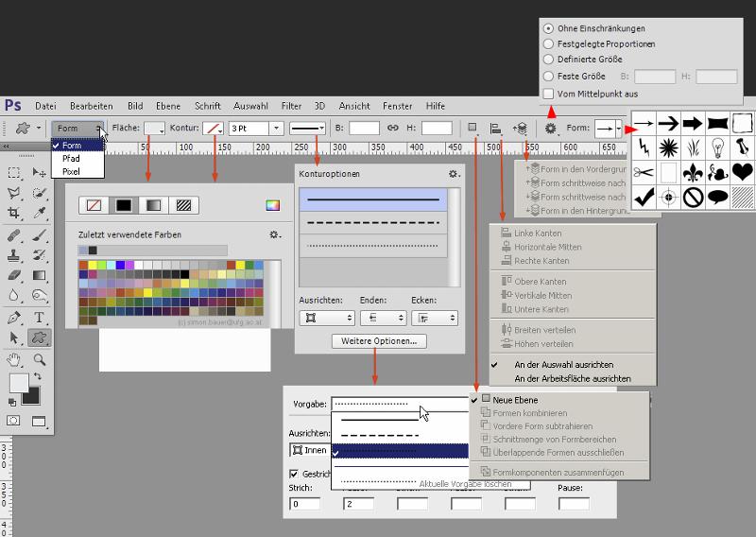Click 'An der Arbeitsfläche ausrichten' option
This screenshot has width=756, height=537.
click(572, 378)
